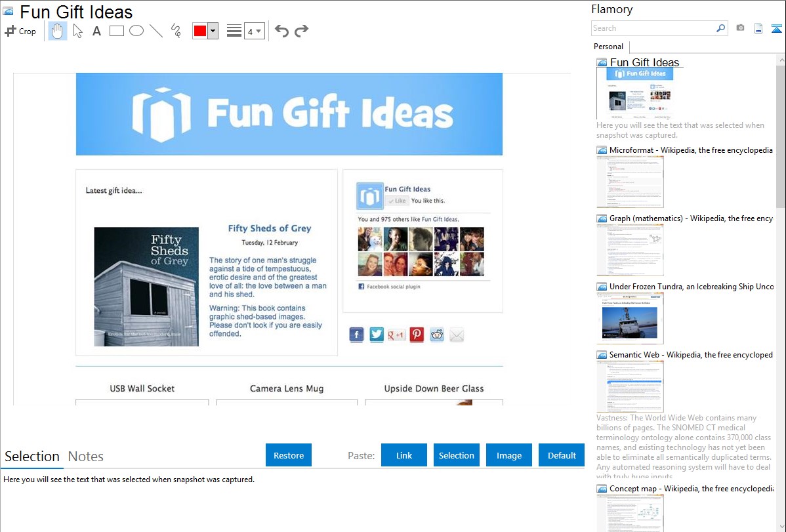Pick the freehand scribble tool

click(x=176, y=31)
